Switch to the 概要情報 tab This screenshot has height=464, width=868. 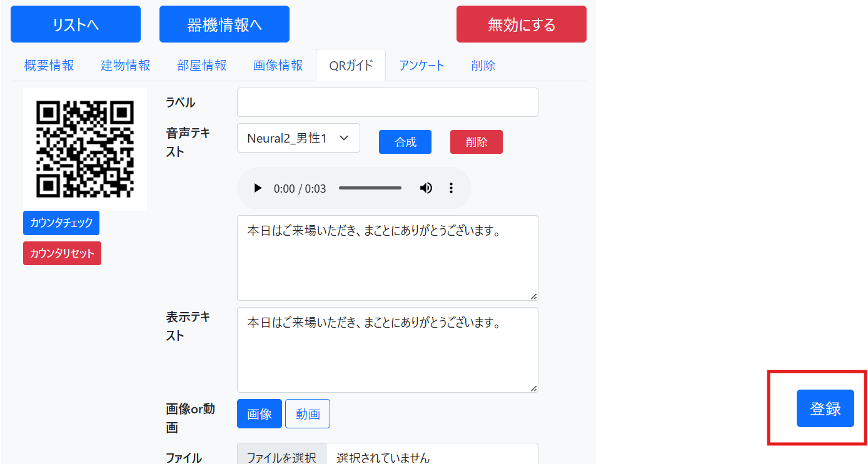(x=49, y=65)
